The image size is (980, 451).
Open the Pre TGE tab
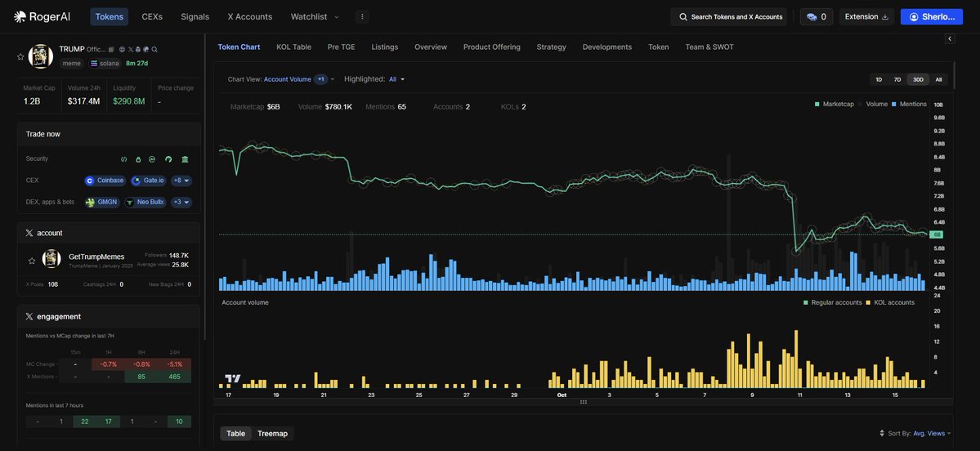[342, 47]
